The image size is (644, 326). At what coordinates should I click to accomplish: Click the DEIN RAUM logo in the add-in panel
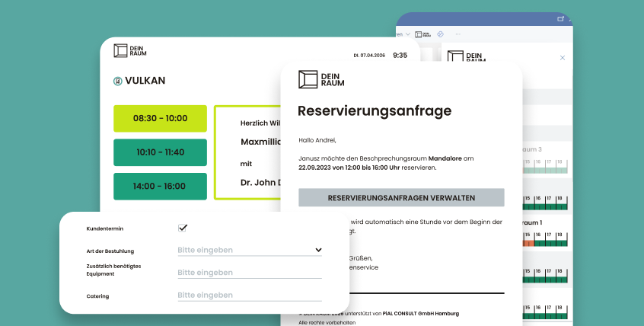(x=466, y=56)
